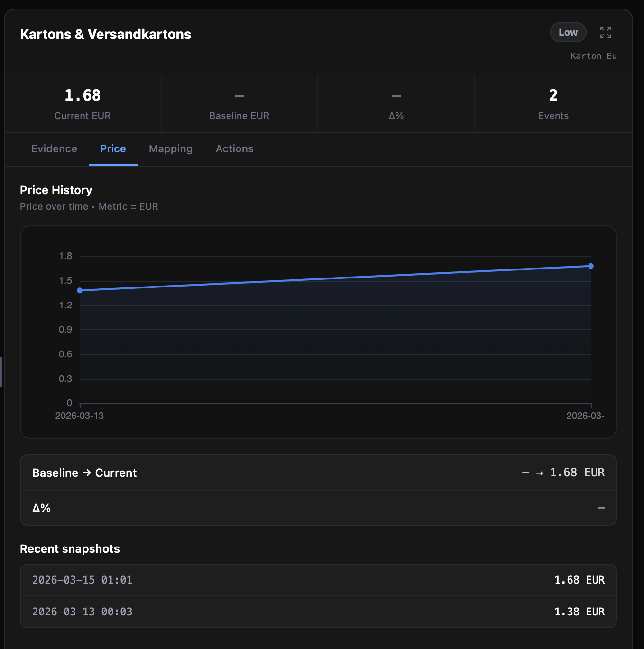The image size is (644, 649).
Task: Click the Current EUR stat showing 1.68
Action: (x=83, y=103)
